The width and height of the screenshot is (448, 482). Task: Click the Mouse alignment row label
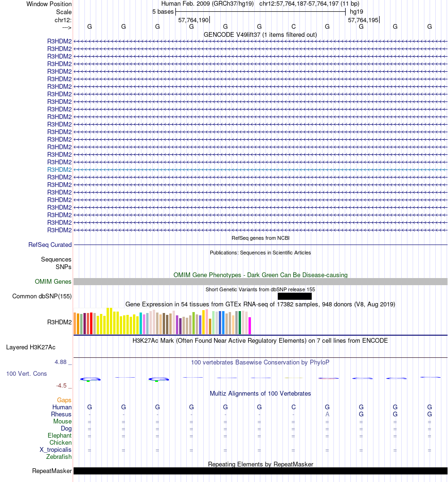click(62, 421)
